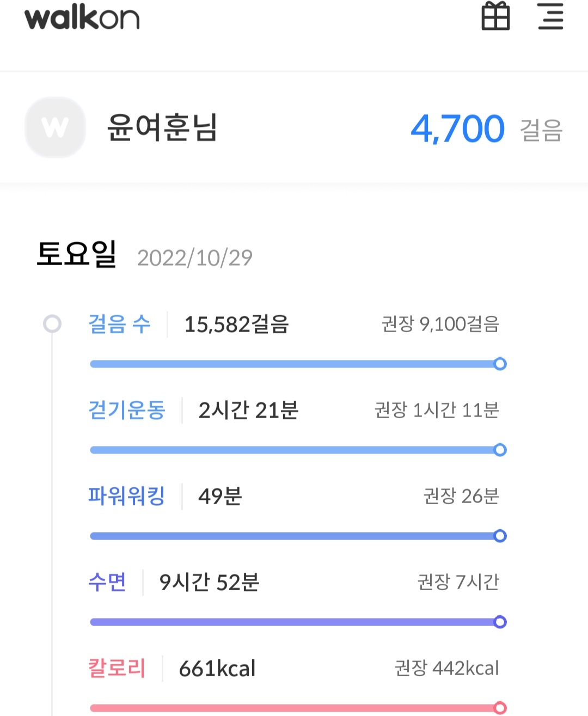The image size is (588, 716).
Task: Select the 파워워킹 label
Action: tap(126, 496)
